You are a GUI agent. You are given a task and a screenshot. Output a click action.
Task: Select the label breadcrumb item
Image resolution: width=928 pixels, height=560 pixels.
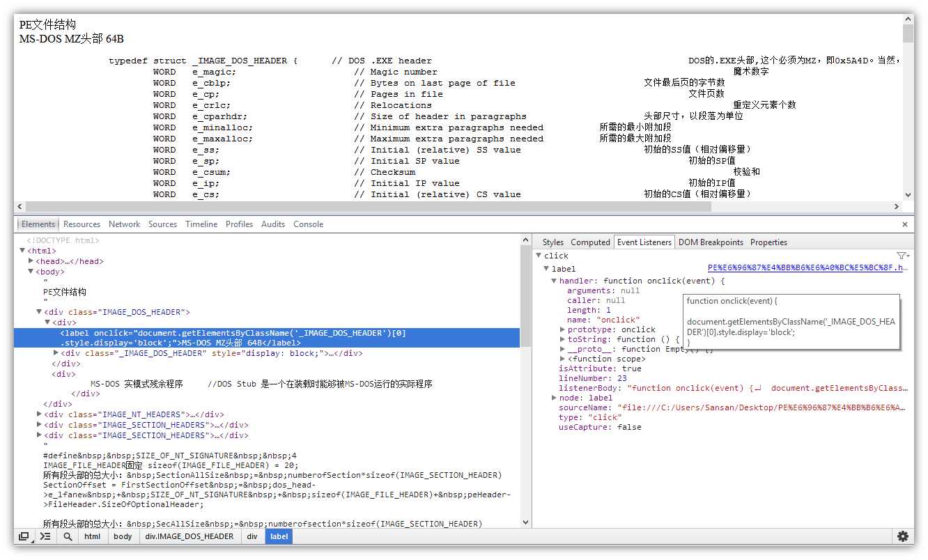coord(279,536)
